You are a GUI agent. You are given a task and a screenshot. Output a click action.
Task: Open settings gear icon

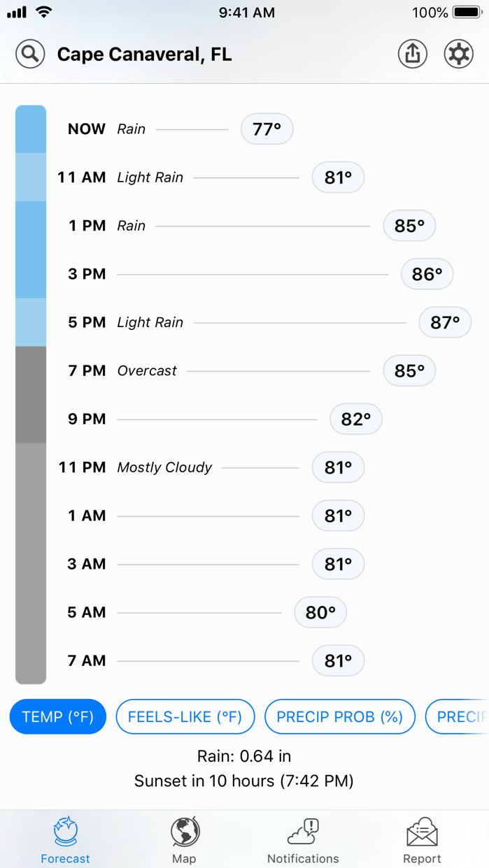point(458,54)
